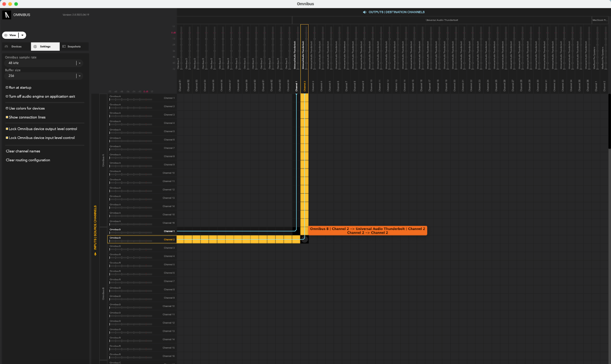Screen dimensions: 611x364
Task: Switch to the Devices tab
Action: (x=16, y=47)
